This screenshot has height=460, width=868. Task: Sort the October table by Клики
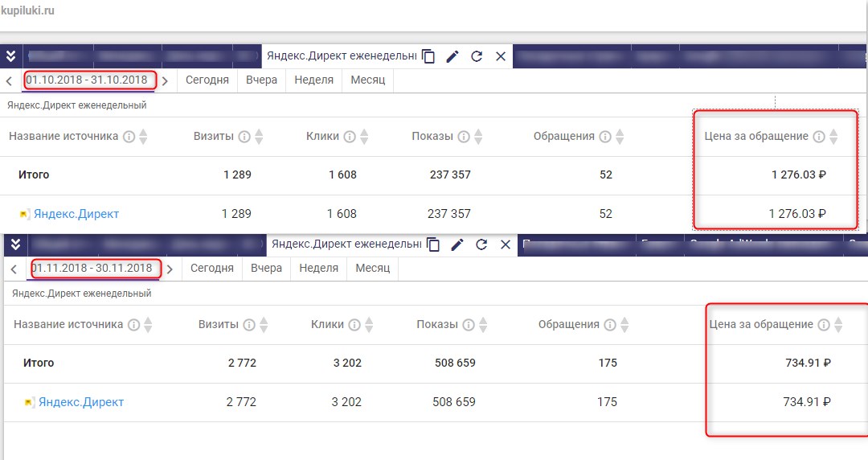pos(364,137)
